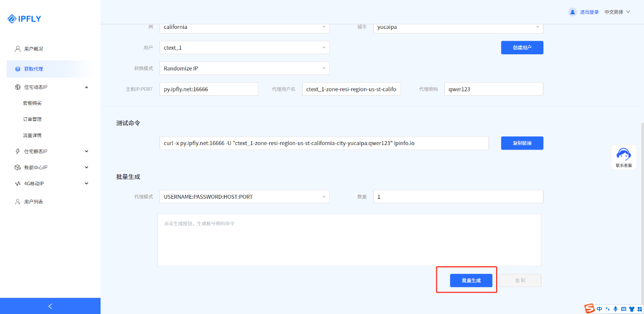Click the user avatar icon in header

tap(572, 12)
